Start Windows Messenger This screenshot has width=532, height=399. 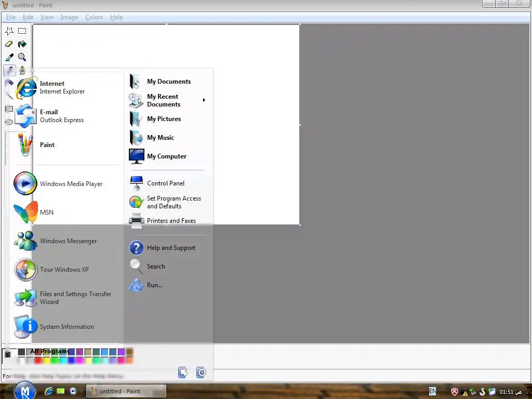(66, 241)
